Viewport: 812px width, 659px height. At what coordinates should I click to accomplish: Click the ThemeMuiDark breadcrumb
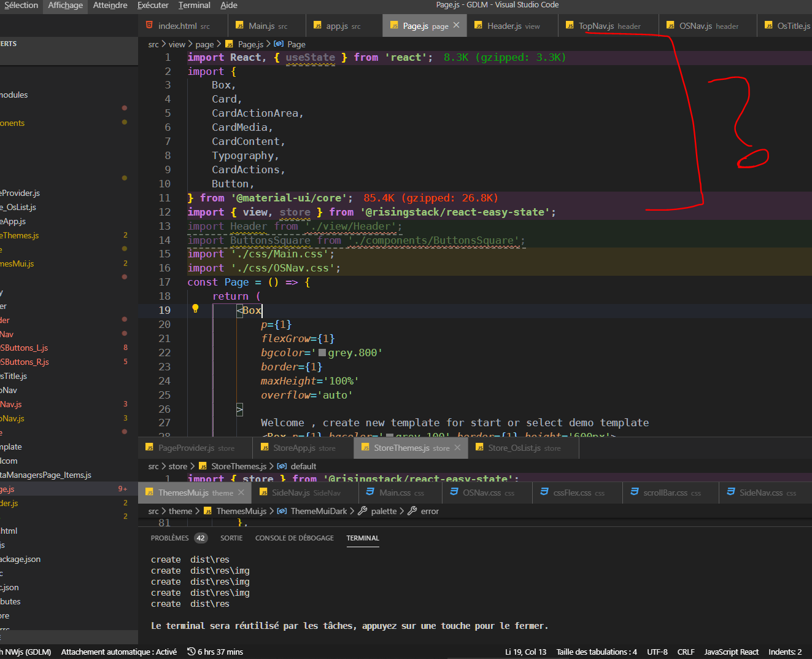[x=319, y=511]
